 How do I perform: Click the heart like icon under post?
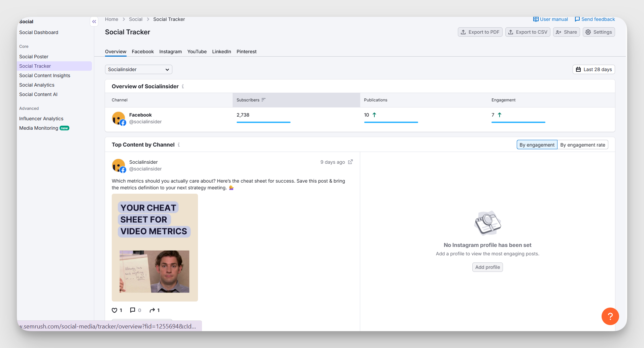[114, 310]
